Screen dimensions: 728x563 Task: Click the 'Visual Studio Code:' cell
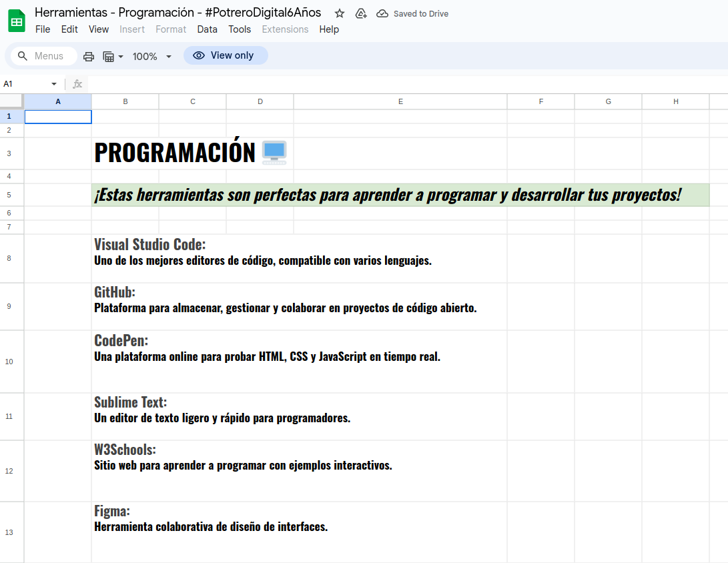coord(300,259)
